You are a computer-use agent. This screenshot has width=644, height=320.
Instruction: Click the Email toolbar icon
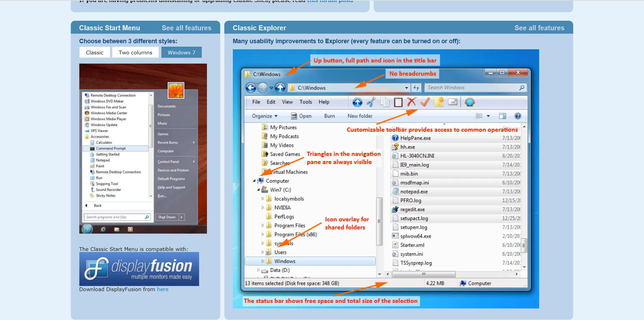(x=453, y=102)
